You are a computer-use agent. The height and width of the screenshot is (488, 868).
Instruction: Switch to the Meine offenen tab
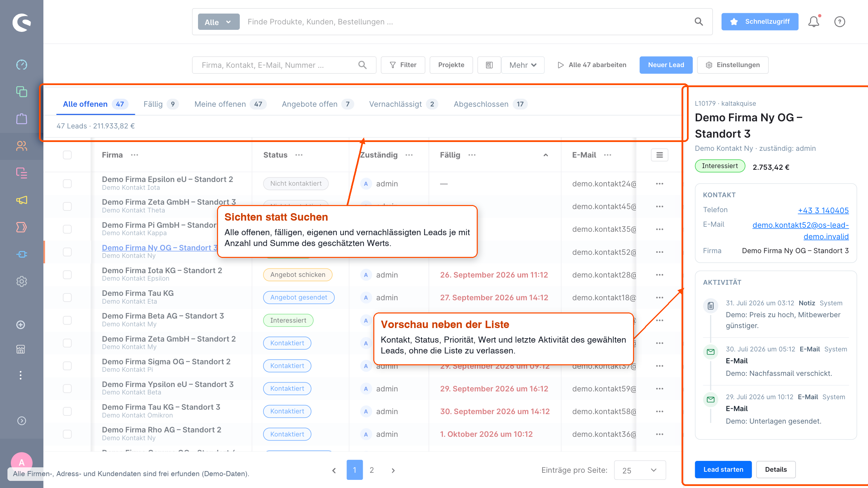coord(230,104)
